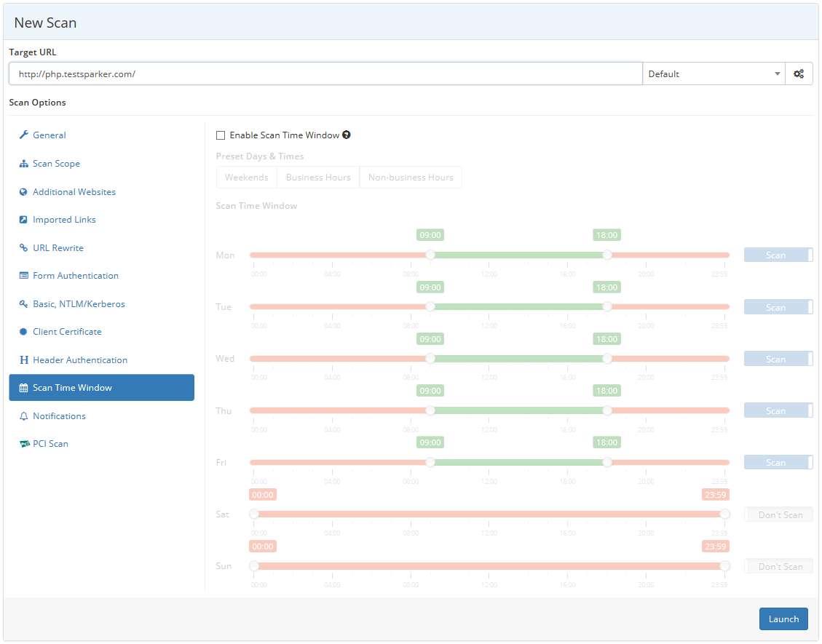Image resolution: width=822 pixels, height=644 pixels.
Task: Toggle Monday's Scan switch
Action: click(778, 255)
